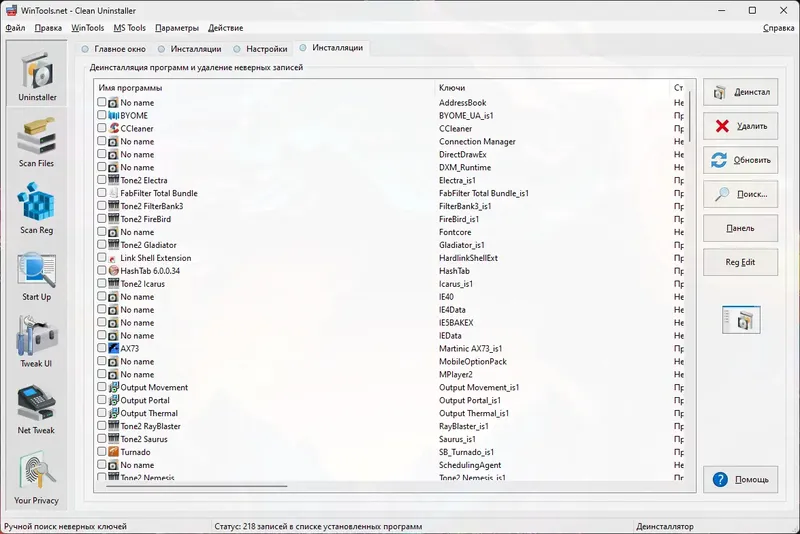Screen dimensions: 800x534
Task: Click the Tone2 Saurus icon
Action: pyautogui.click(x=114, y=439)
